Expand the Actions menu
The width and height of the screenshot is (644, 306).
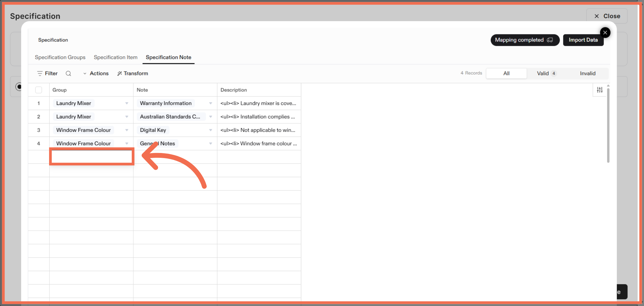[x=96, y=73]
